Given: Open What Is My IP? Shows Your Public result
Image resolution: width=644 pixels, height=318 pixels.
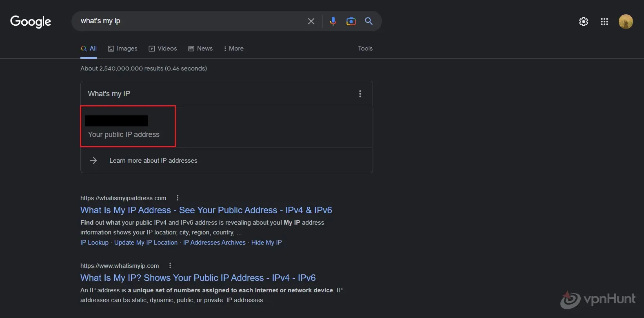Looking at the screenshot, I should (x=198, y=278).
